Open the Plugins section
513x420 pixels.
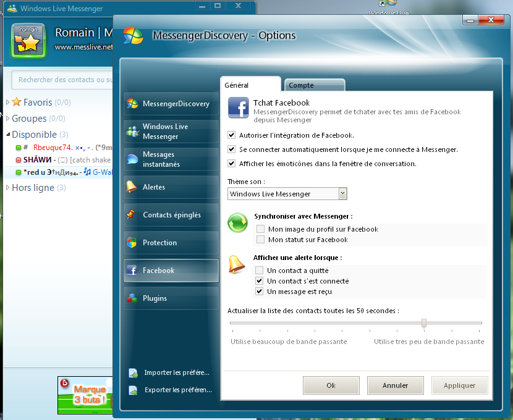(x=171, y=298)
